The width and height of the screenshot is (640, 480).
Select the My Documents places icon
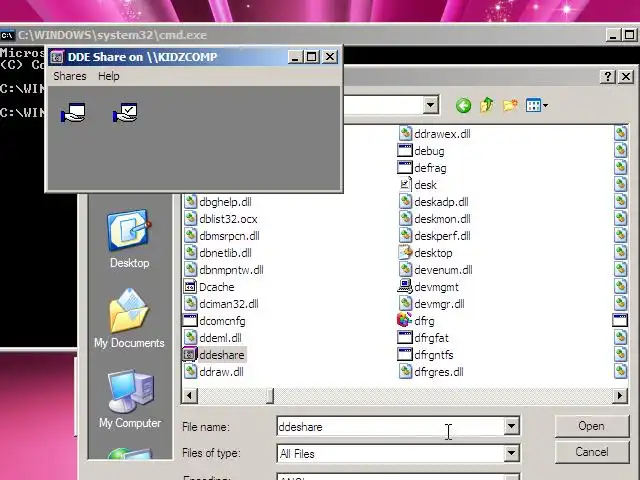click(129, 319)
